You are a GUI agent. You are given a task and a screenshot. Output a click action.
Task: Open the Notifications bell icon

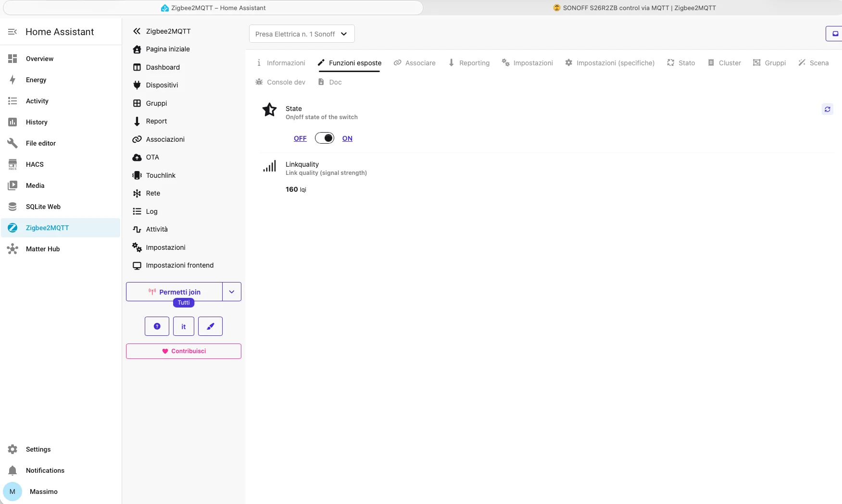[13, 470]
